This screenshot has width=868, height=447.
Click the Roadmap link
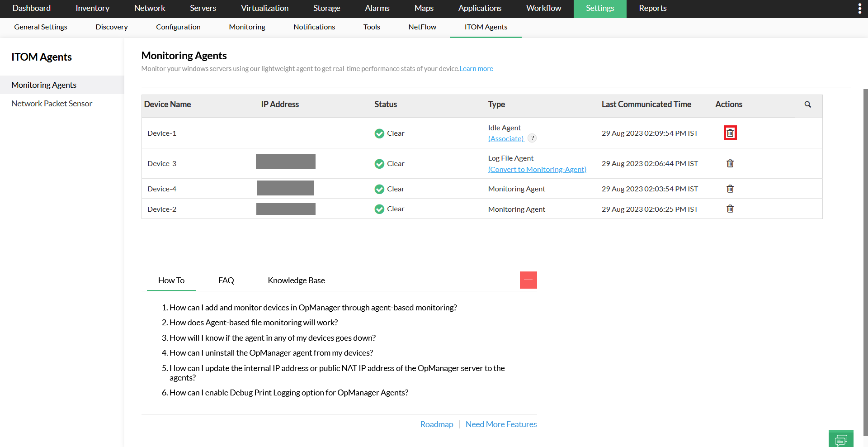436,424
